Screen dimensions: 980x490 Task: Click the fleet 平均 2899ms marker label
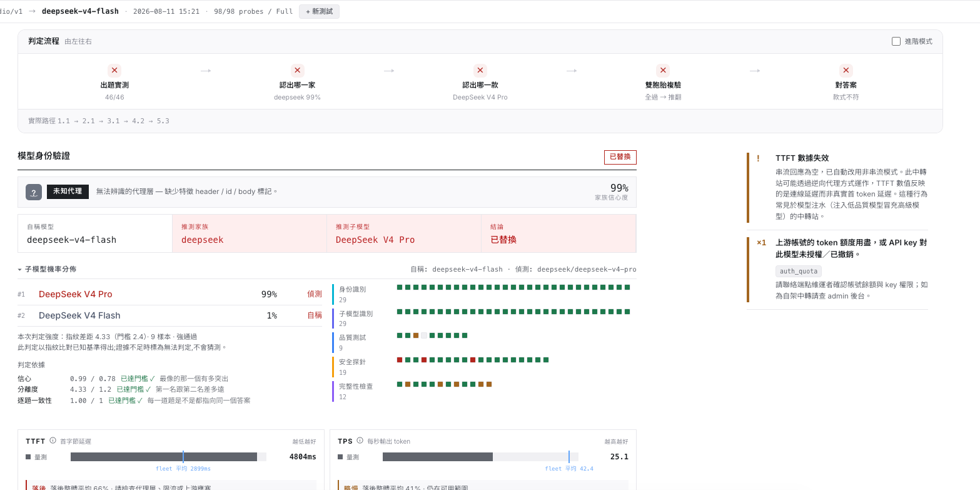(x=183, y=469)
